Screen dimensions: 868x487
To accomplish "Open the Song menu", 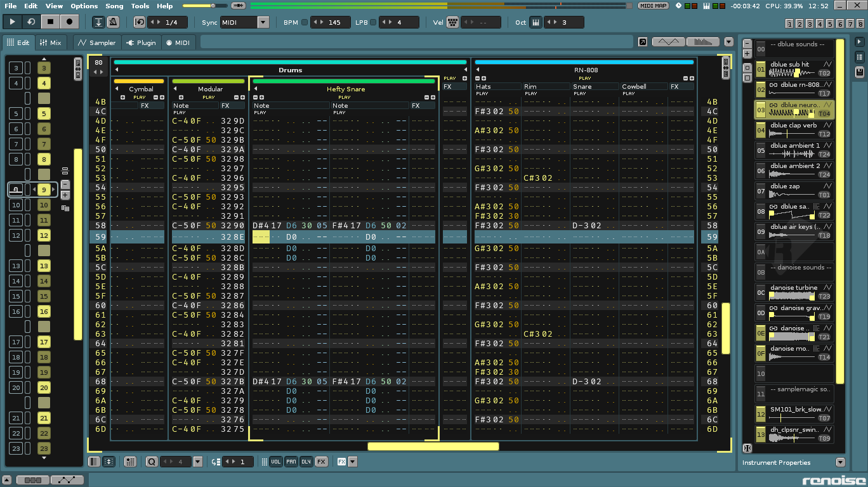I will (x=114, y=6).
